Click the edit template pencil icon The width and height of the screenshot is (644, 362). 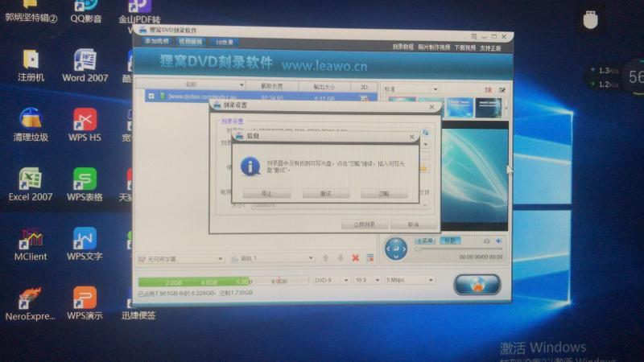coord(502,90)
